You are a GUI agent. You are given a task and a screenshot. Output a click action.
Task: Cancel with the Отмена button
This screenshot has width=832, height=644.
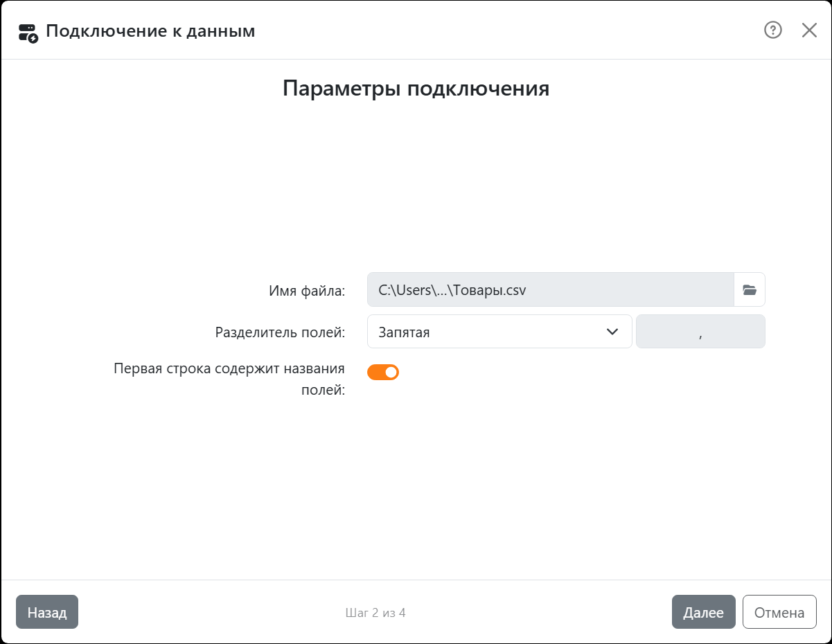coord(779,612)
